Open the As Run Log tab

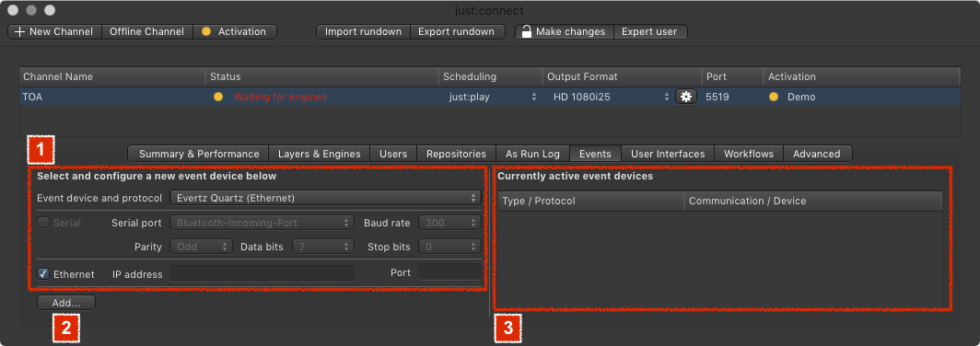[x=533, y=154]
